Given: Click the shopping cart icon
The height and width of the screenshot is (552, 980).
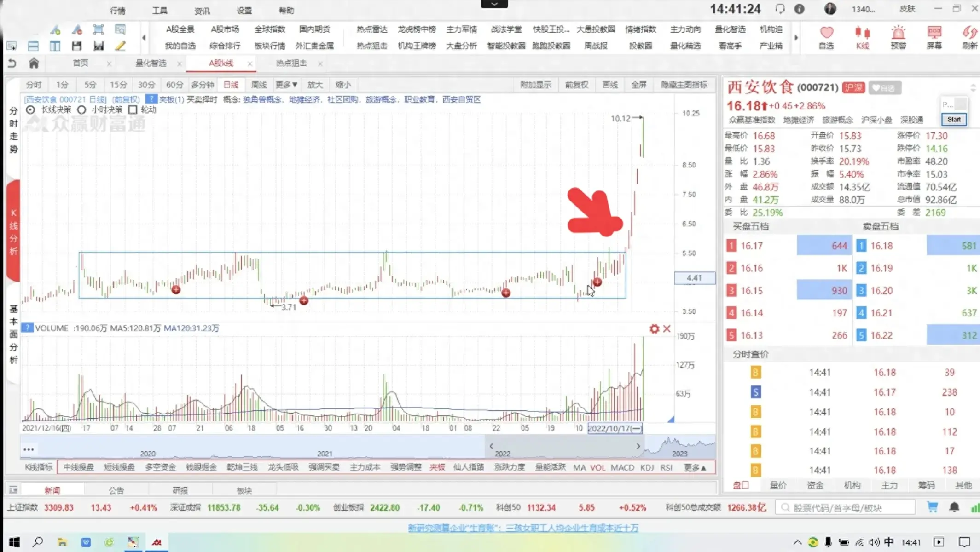Looking at the screenshot, I should [933, 507].
